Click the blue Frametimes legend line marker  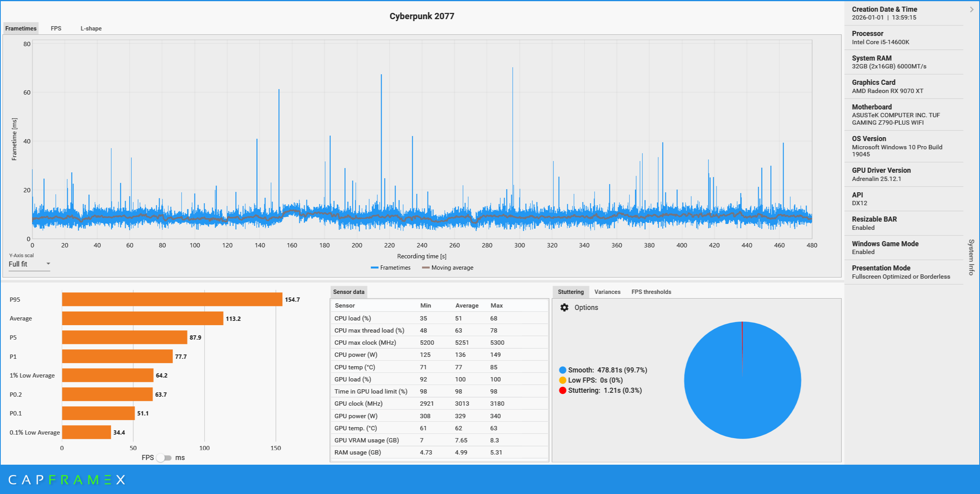[x=374, y=268]
